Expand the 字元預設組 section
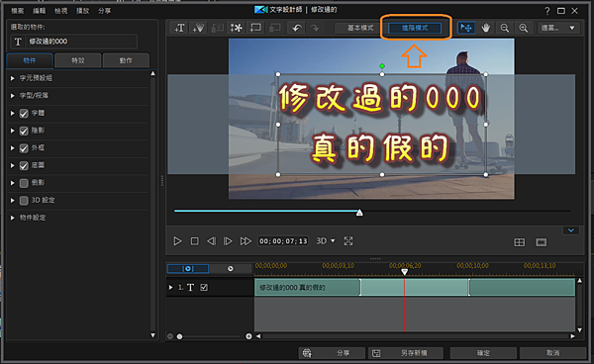This screenshot has width=594, height=364. [x=13, y=78]
